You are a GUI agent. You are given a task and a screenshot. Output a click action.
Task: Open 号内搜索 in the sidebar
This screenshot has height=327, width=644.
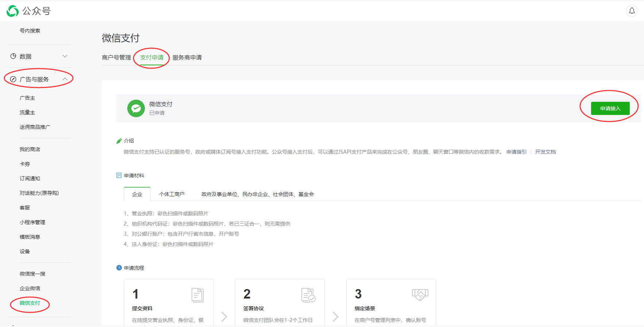click(x=30, y=31)
